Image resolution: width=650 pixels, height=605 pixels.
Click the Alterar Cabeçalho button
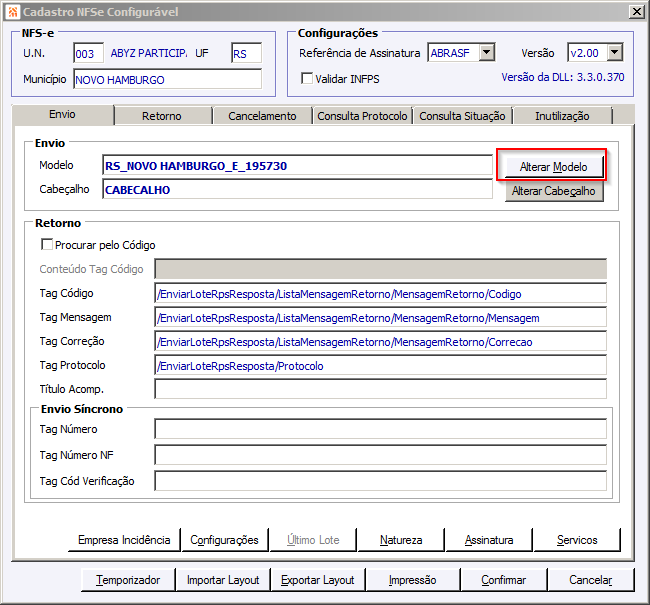click(554, 191)
